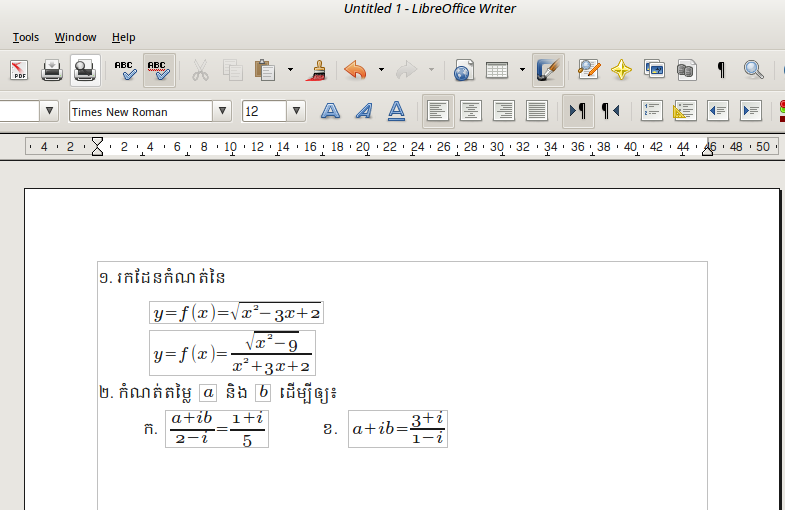Click the Export as PDF icon
The width and height of the screenshot is (785, 510).
pyautogui.click(x=19, y=70)
